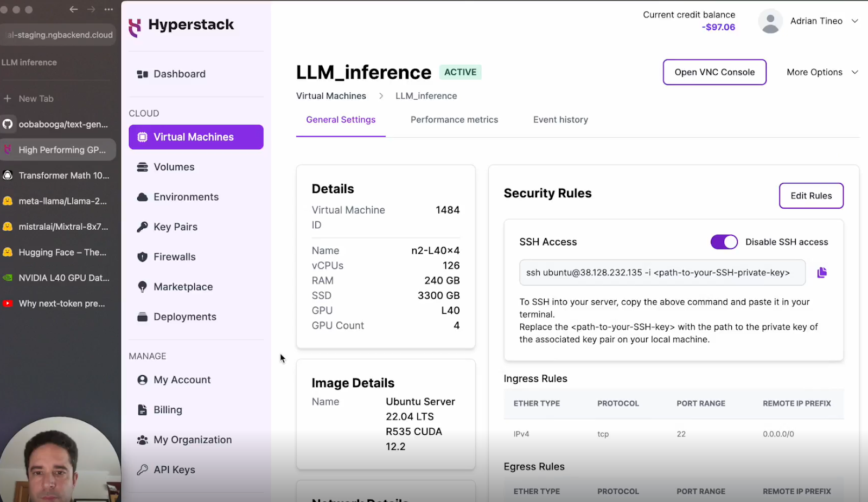Switch to oobabooga/text-gen GitHub tab
This screenshot has height=502, width=868.
tap(58, 124)
